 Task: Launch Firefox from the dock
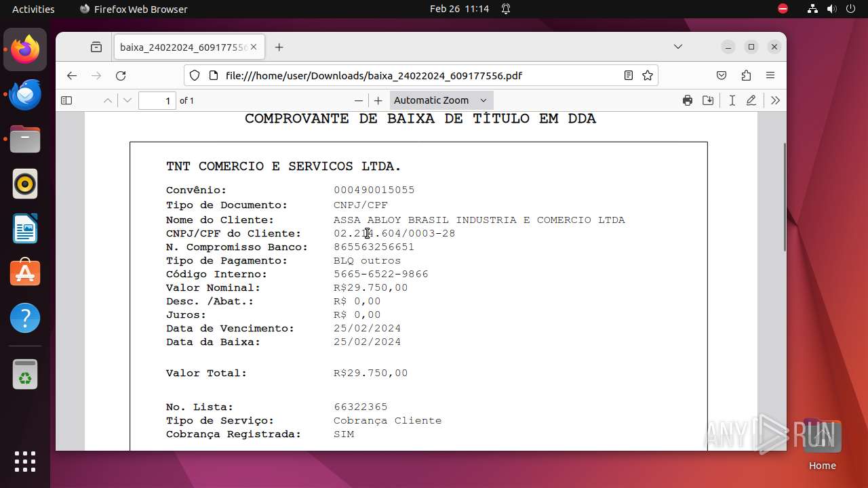pyautogui.click(x=25, y=49)
